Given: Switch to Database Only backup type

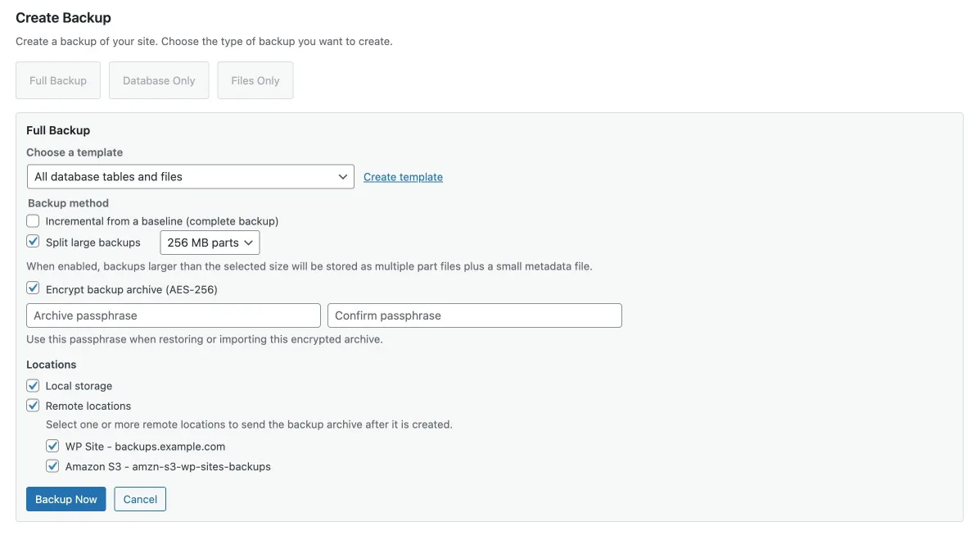Looking at the screenshot, I should click(159, 80).
